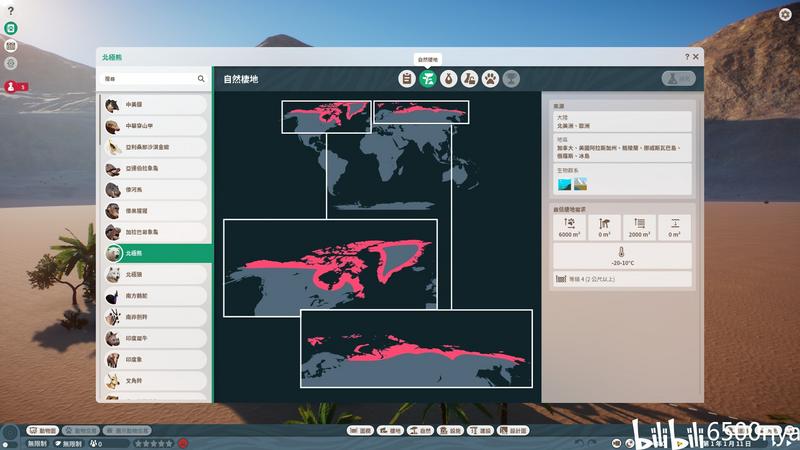Open the Zoopedia help question mark

click(687, 57)
